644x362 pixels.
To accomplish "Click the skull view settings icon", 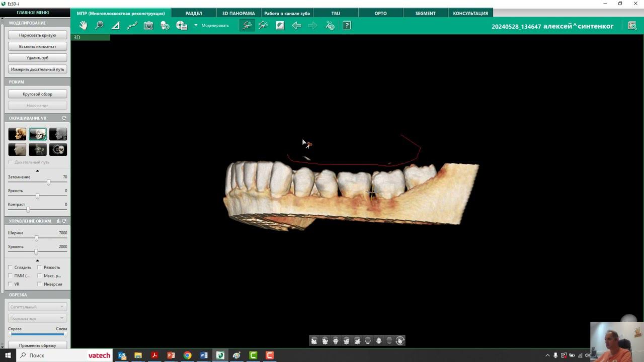I will point(165,25).
